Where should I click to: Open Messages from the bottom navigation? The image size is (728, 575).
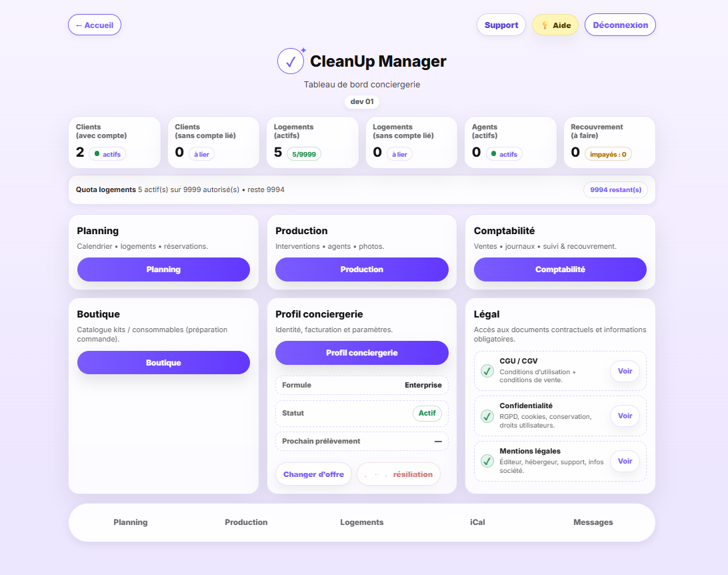[593, 522]
